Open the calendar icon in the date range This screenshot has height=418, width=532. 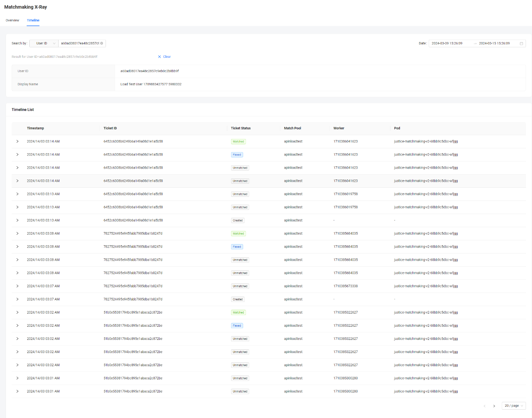pos(521,44)
